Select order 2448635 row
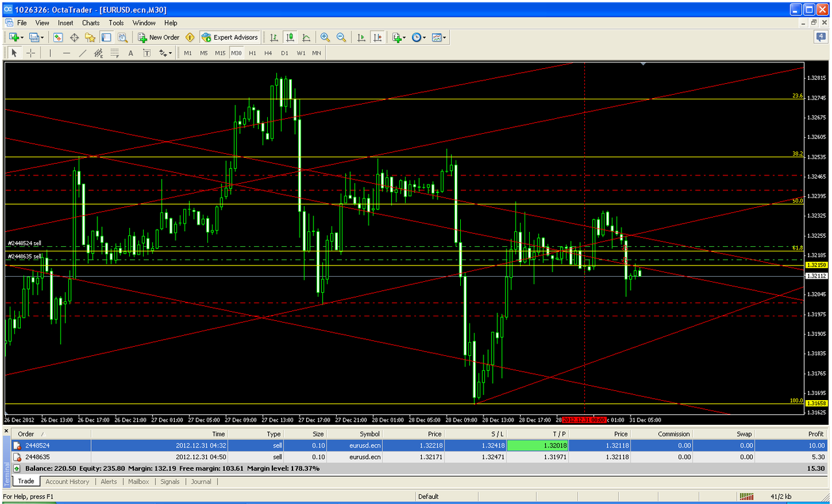Image resolution: width=832 pixels, height=504 pixels. [420, 457]
